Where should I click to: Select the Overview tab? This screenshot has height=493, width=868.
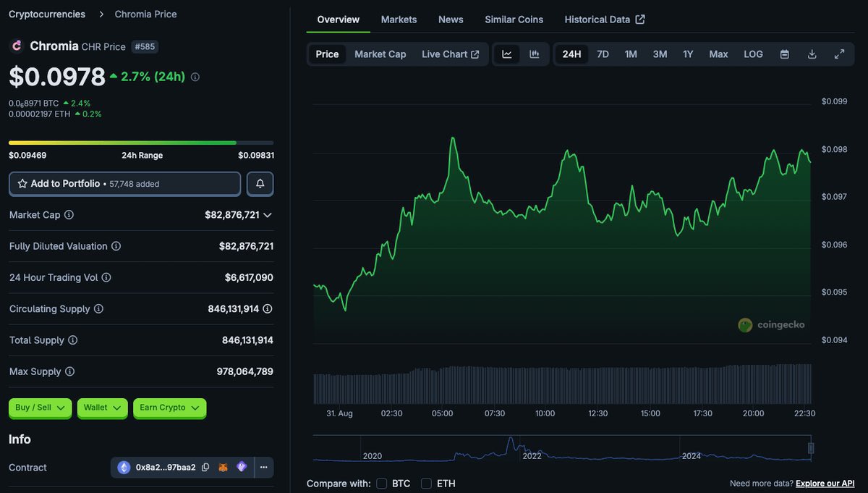tap(339, 20)
